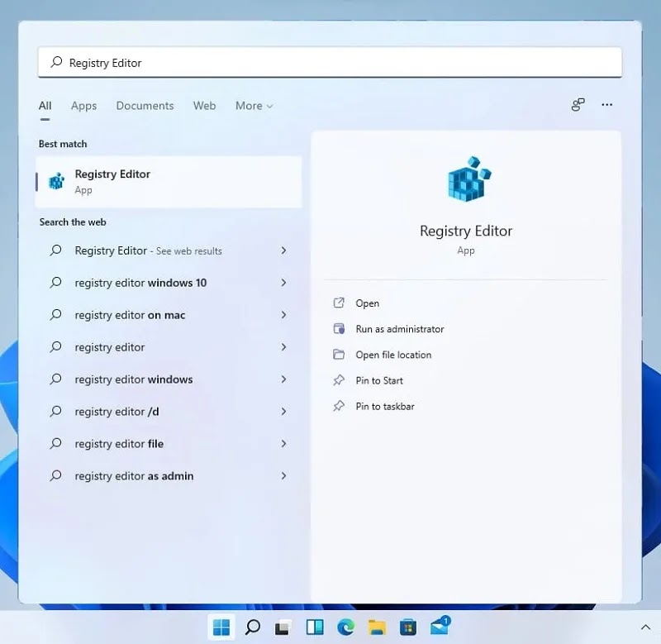This screenshot has width=661, height=644.
Task: Expand chevron for See web results row
Action: (x=283, y=250)
